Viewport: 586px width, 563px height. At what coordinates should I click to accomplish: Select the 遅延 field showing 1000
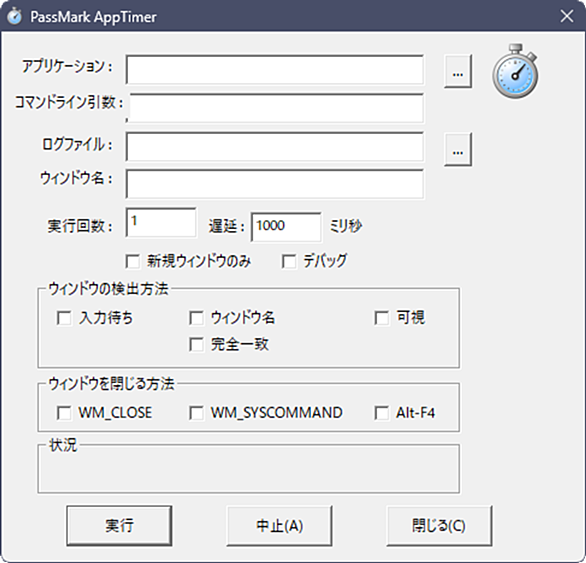pyautogui.click(x=286, y=227)
